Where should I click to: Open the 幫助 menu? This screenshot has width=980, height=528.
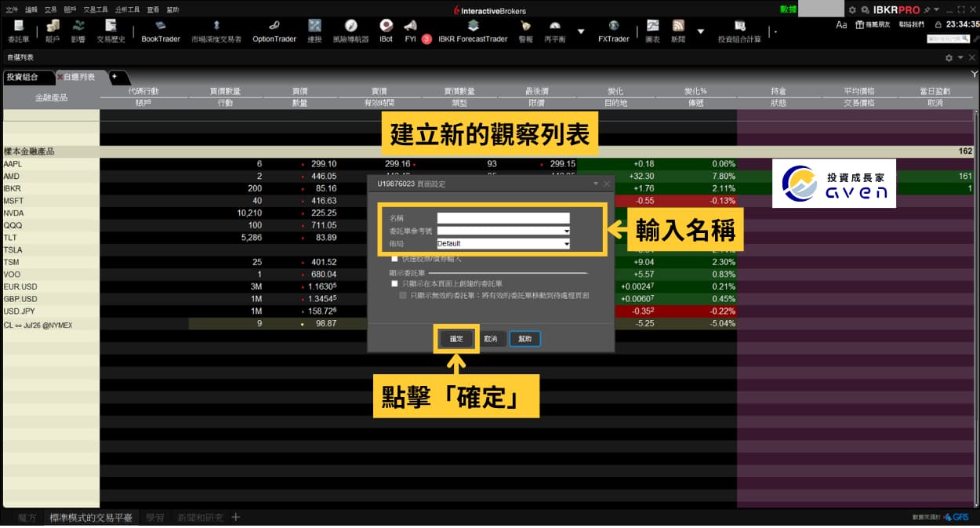[x=172, y=10]
